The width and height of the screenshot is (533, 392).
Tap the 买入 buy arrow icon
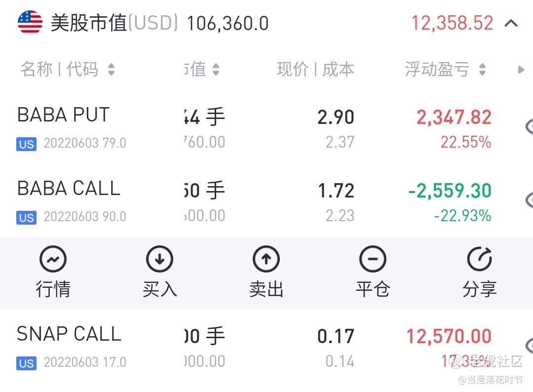[159, 259]
